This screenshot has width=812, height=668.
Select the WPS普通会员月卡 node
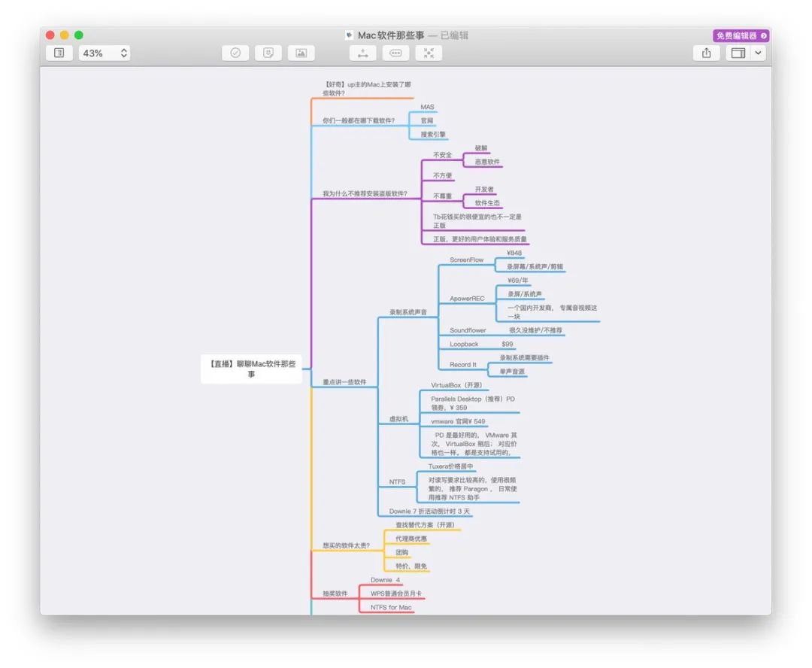point(396,594)
